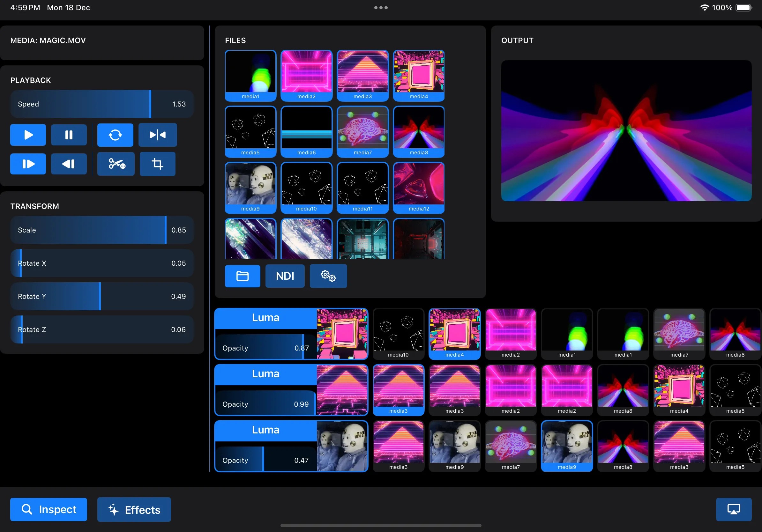Image resolution: width=762 pixels, height=532 pixels.
Task: Click the Inspect button
Action: click(x=49, y=509)
